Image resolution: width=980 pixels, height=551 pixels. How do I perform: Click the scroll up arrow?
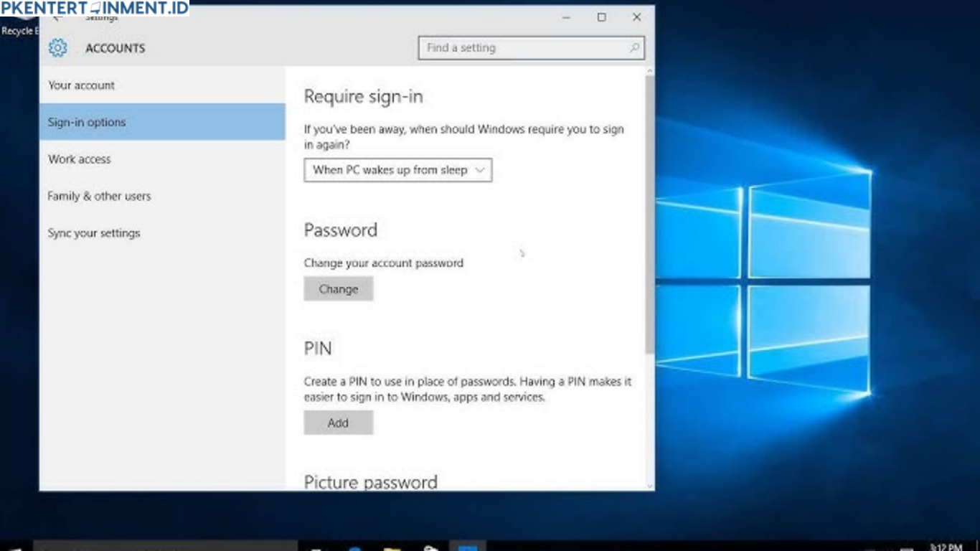pyautogui.click(x=650, y=72)
